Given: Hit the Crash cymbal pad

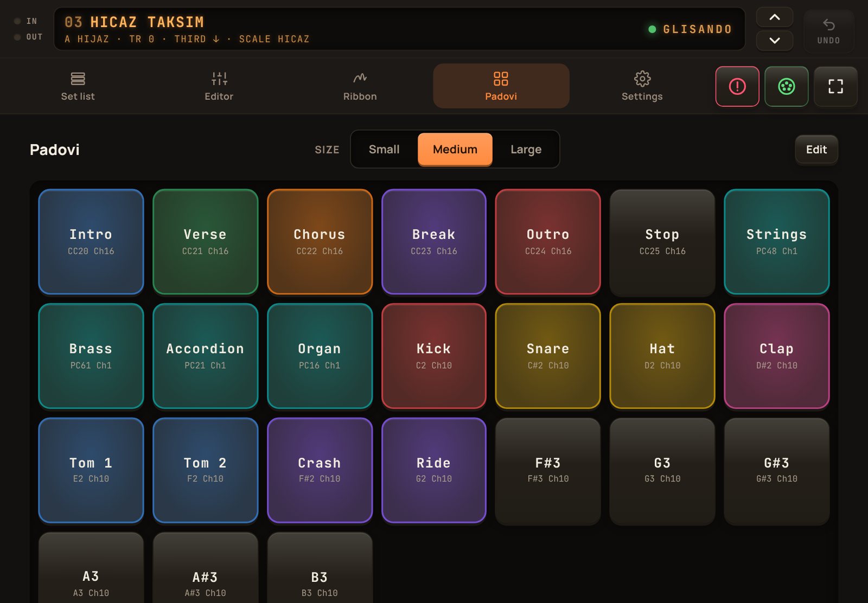Looking at the screenshot, I should click(x=320, y=470).
